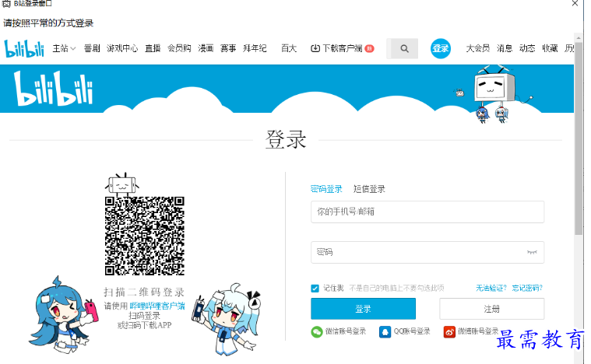Click the QQ login icon
Screen dimensions: 591x364
[385, 331]
